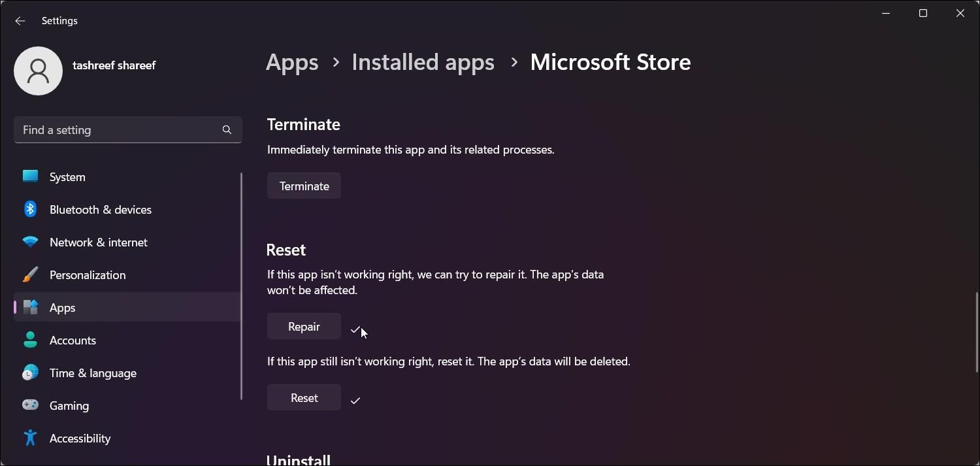
Task: Click the Accessibility icon
Action: pyautogui.click(x=31, y=437)
